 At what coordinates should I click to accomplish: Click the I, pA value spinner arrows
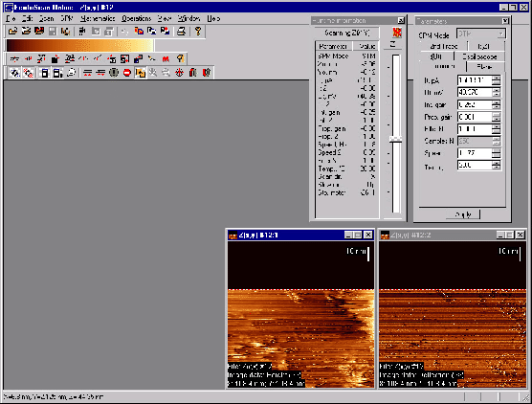[496, 80]
